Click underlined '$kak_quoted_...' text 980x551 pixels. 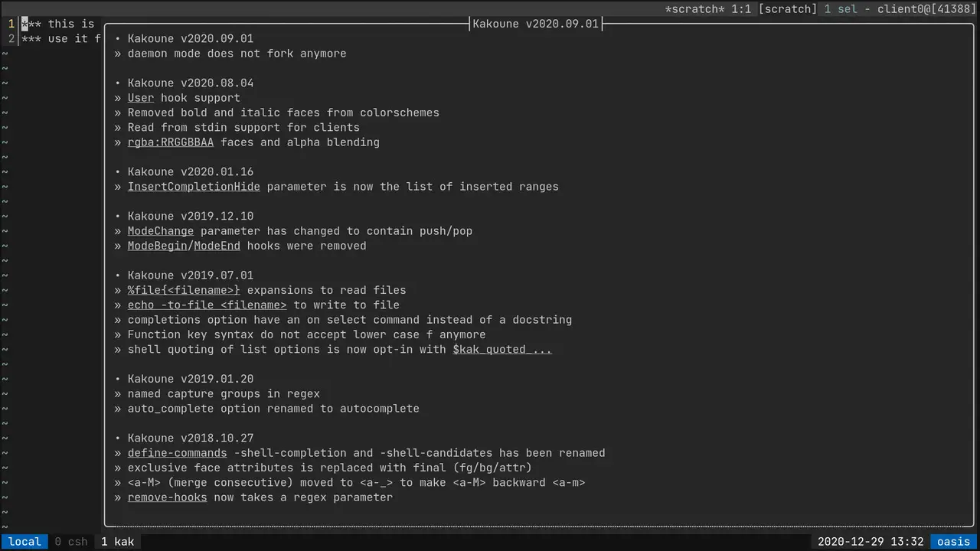coord(502,350)
